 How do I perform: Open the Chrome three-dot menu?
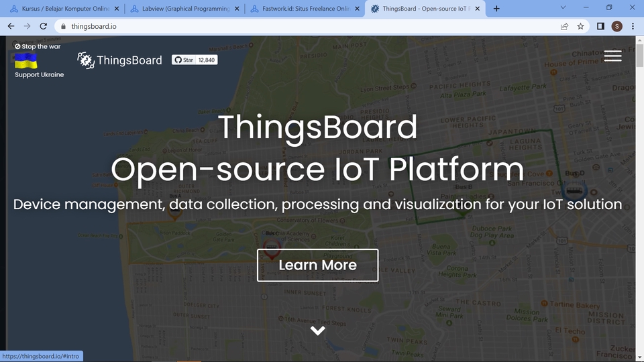(633, 26)
